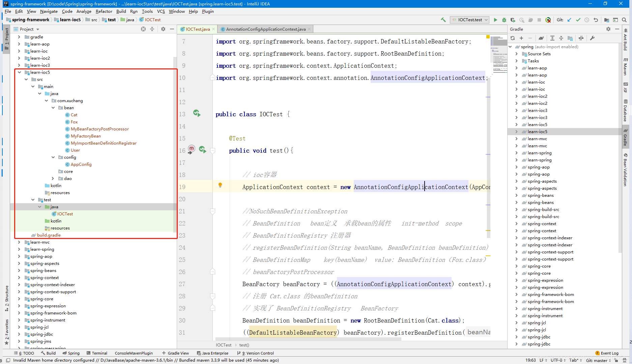Commit changes with the green checkmark icon

click(578, 20)
